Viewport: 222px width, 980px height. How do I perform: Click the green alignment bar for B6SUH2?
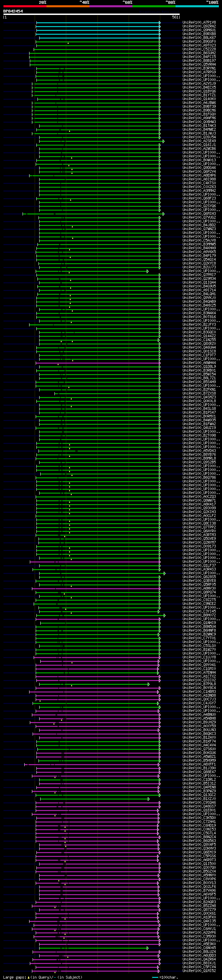click(x=95, y=53)
